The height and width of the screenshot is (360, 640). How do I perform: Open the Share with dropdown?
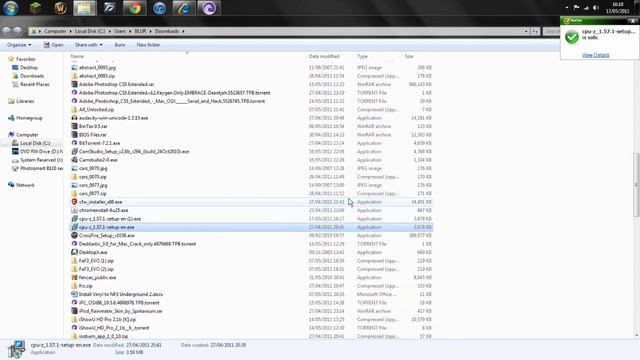pos(89,45)
